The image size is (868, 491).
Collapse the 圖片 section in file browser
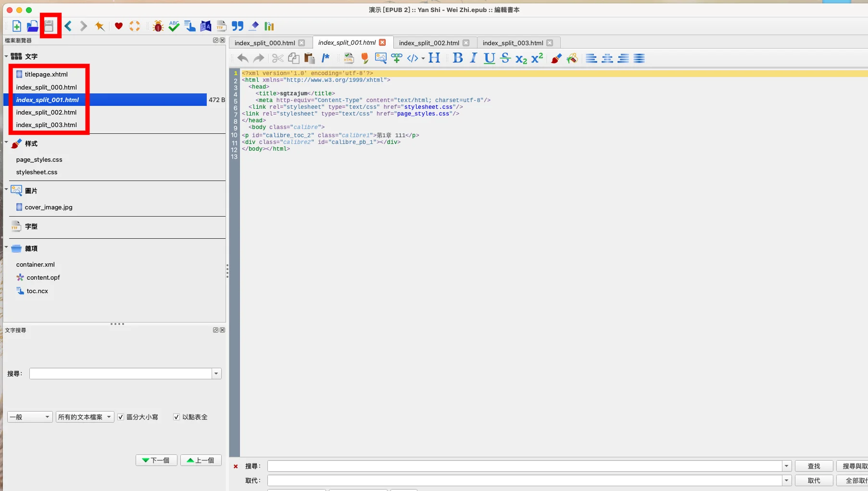pyautogui.click(x=6, y=189)
